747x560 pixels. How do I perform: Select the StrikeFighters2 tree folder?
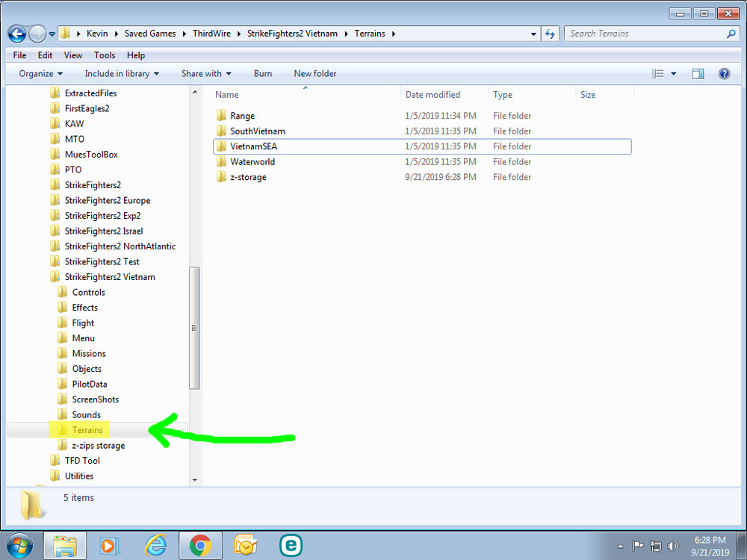coord(93,184)
